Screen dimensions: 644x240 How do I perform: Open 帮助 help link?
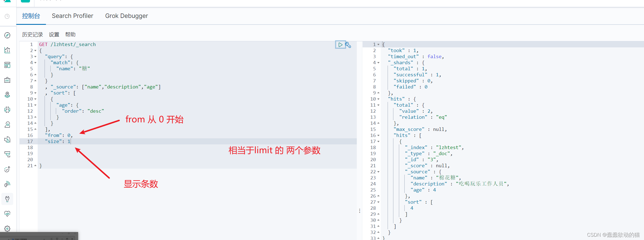[70, 34]
